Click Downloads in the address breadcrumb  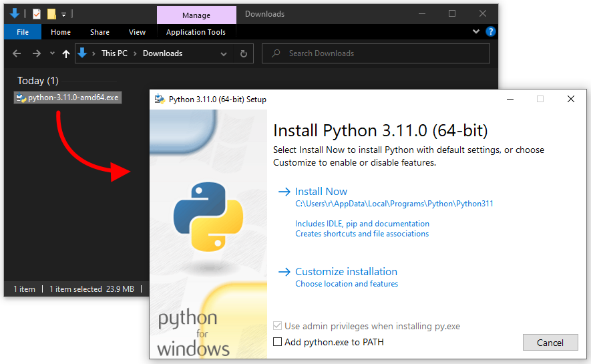(x=162, y=53)
